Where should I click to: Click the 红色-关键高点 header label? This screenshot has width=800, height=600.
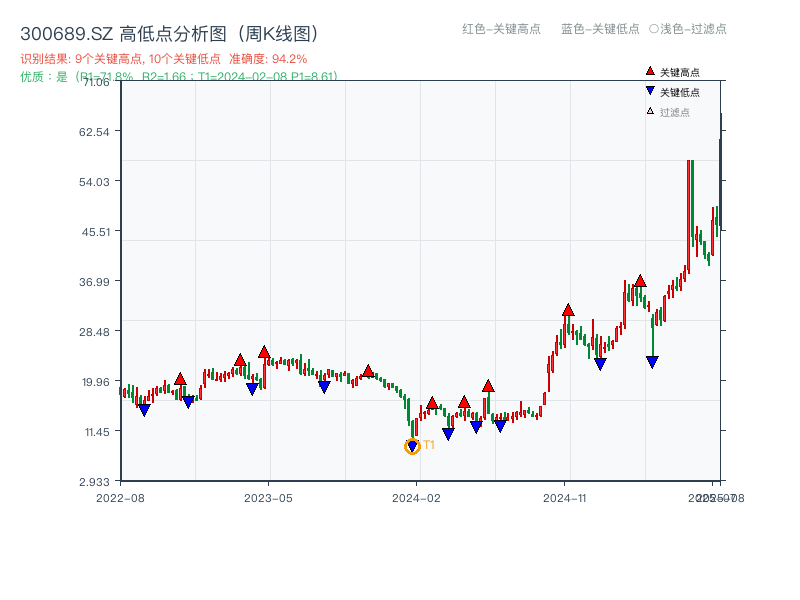(x=501, y=29)
